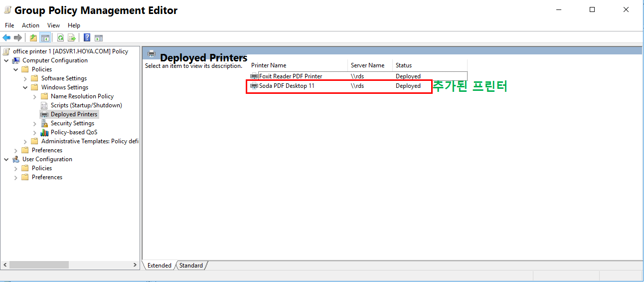Image resolution: width=644 pixels, height=282 pixels.
Task: Click the Soda PDF Desktop 11 printer icon
Action: coord(254,86)
